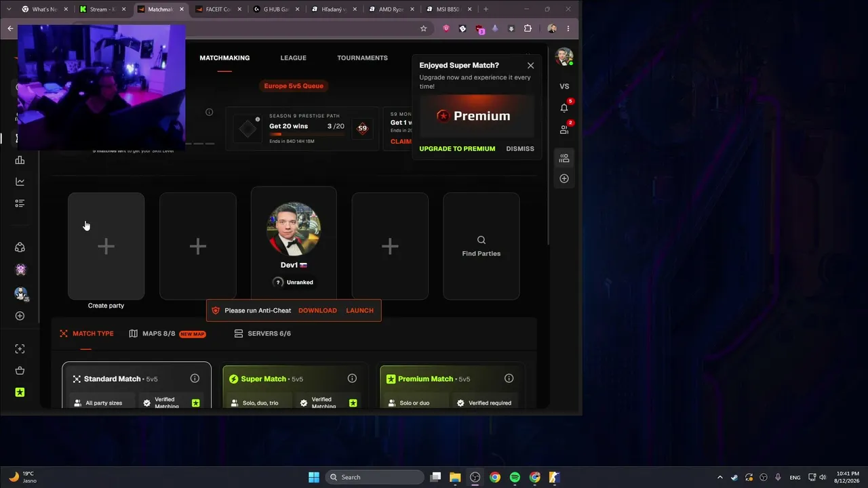Open OBS Studio from the taskbar

click(475, 477)
